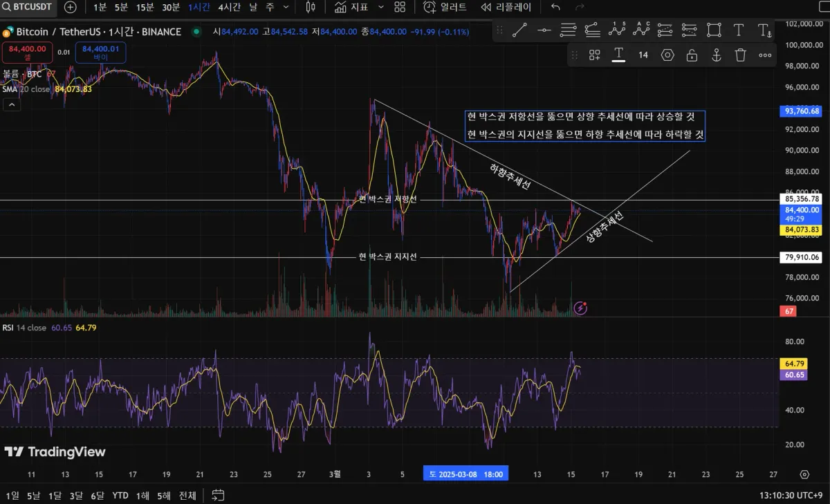Image resolution: width=830 pixels, height=504 pixels.
Task: Open the font size 14 dropdown
Action: click(643, 55)
